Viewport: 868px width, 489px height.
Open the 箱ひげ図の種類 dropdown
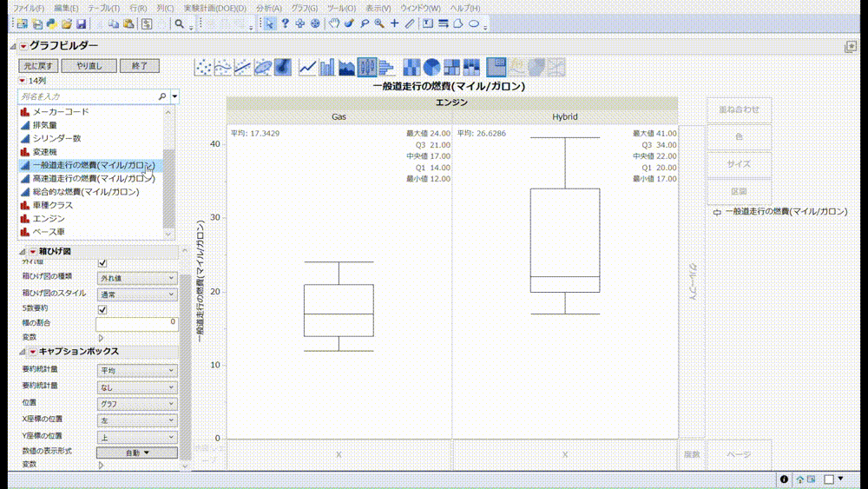137,278
